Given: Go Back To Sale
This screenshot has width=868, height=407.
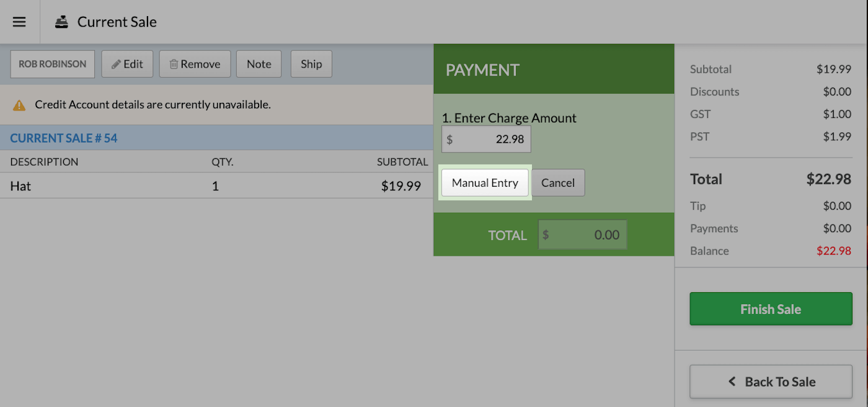Looking at the screenshot, I should pos(771,382).
